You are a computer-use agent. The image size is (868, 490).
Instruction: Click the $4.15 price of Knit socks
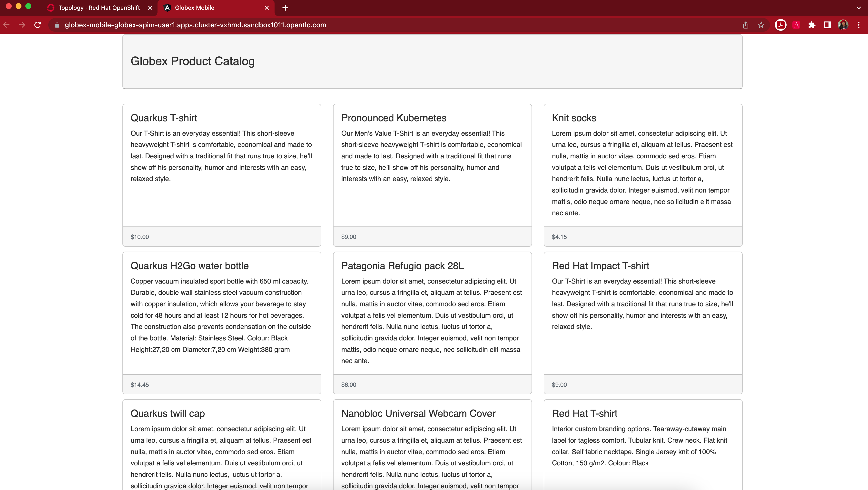tap(559, 237)
